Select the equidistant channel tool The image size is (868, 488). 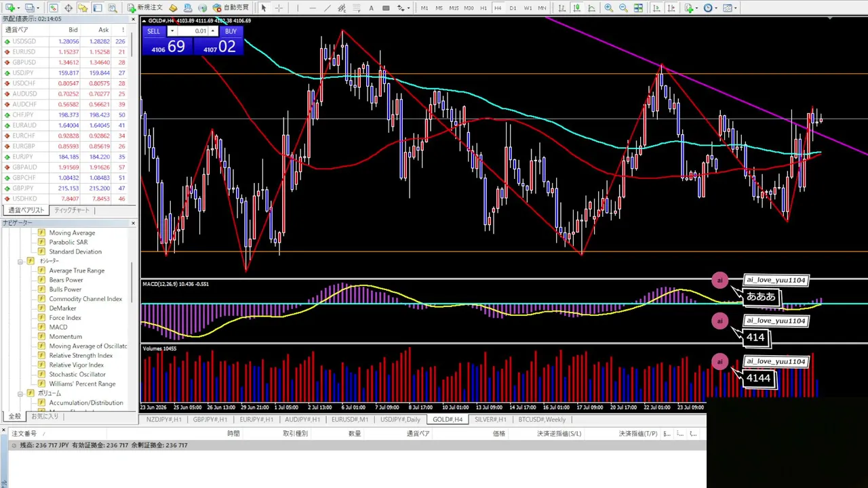pos(342,8)
